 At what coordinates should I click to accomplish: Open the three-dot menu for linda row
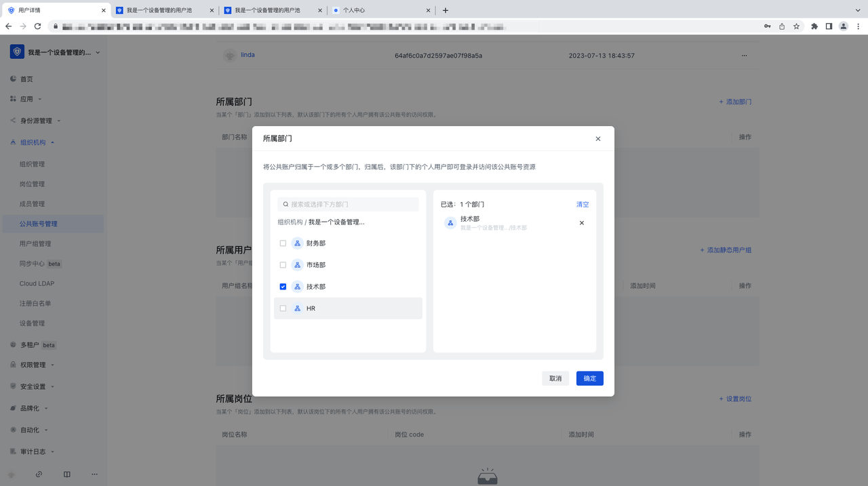point(745,56)
